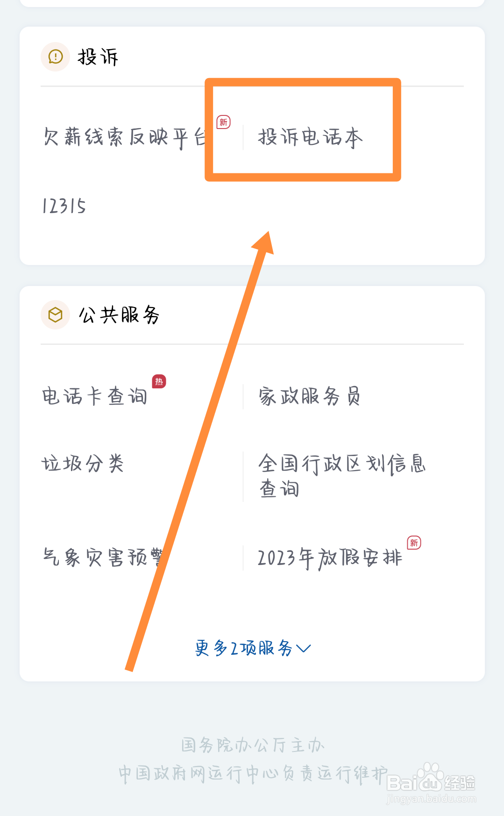View 2023年放假安排

coord(329,558)
